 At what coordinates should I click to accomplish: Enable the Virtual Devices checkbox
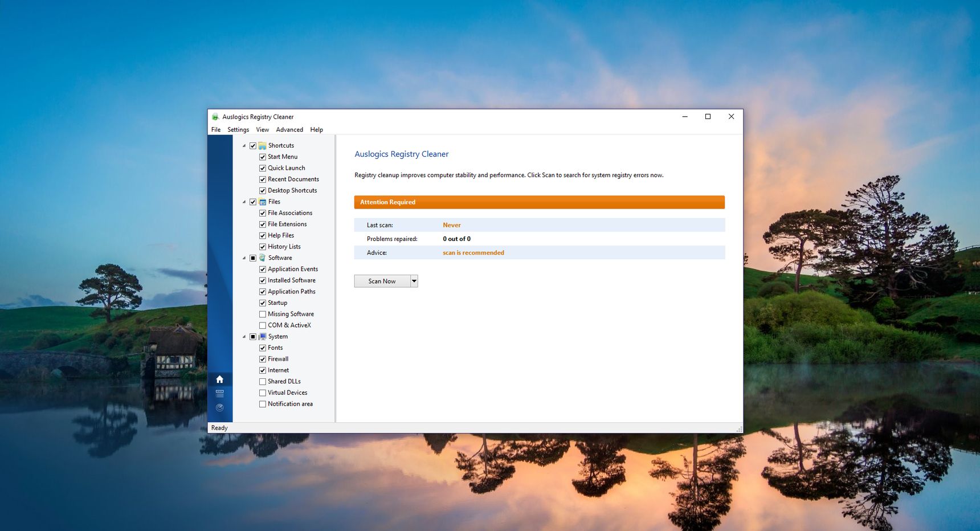click(x=263, y=393)
